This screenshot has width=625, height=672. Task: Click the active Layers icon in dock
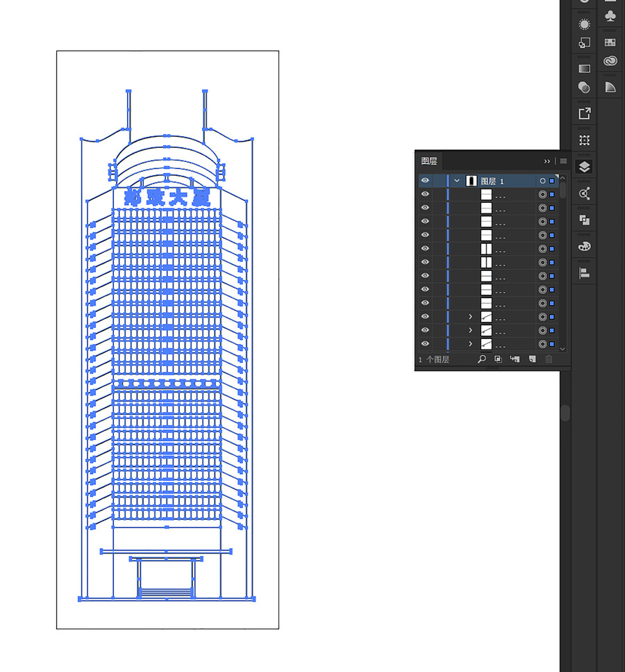(584, 167)
